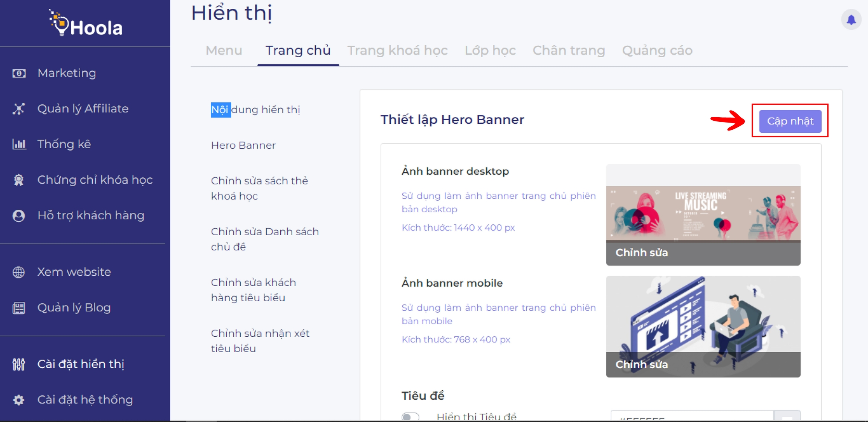Switch to the Trang khoá học tab

[397, 51]
